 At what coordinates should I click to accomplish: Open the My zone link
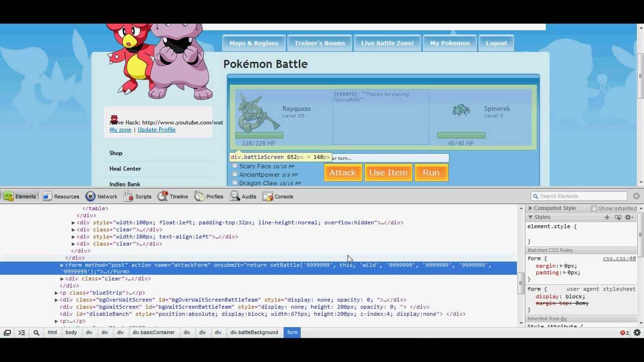[x=120, y=130]
